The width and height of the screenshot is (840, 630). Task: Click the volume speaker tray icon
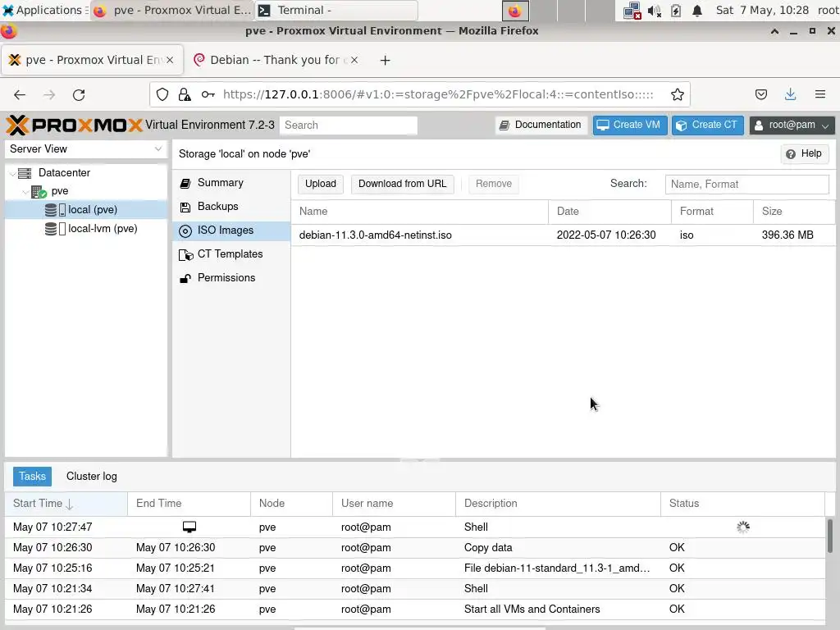pyautogui.click(x=654, y=11)
